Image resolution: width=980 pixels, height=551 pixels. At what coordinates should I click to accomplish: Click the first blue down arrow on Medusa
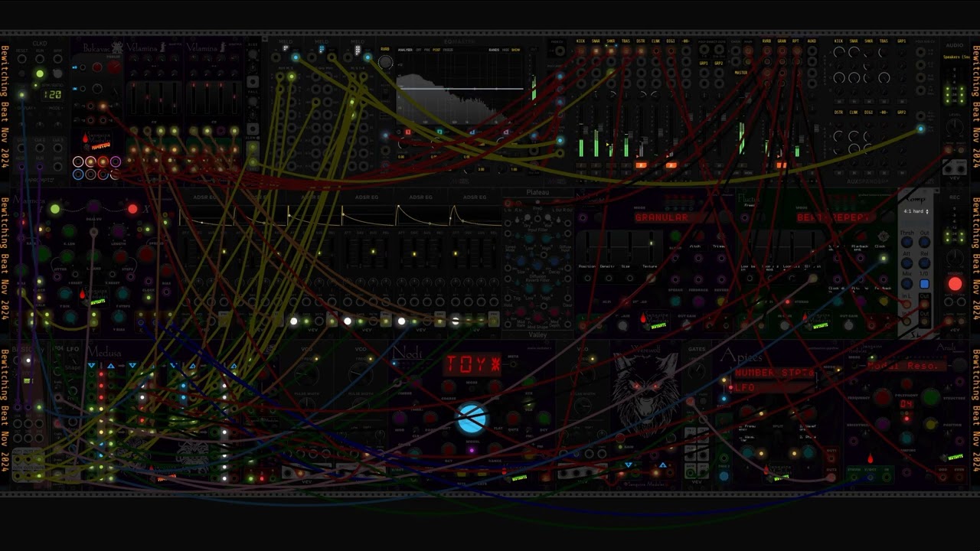pyautogui.click(x=92, y=367)
